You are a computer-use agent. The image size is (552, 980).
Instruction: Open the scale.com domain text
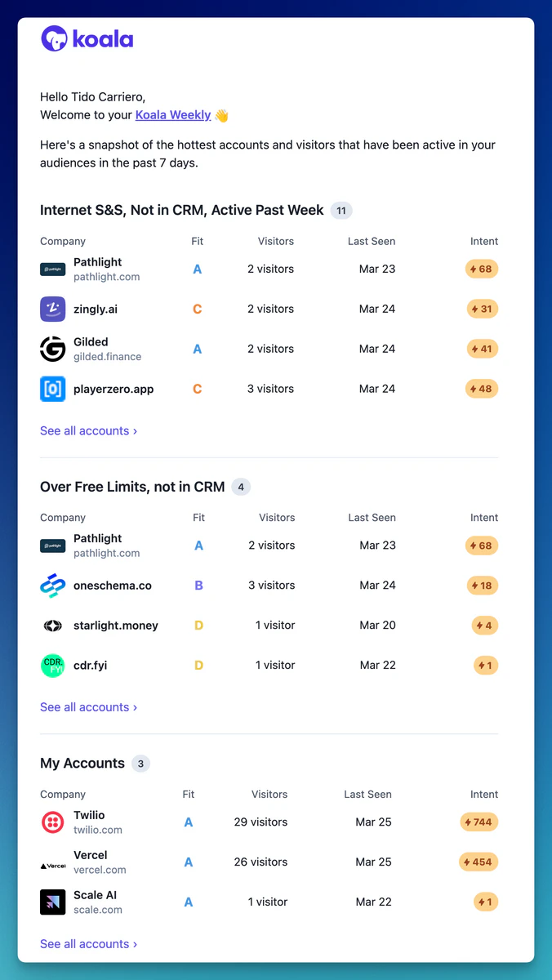tap(98, 910)
